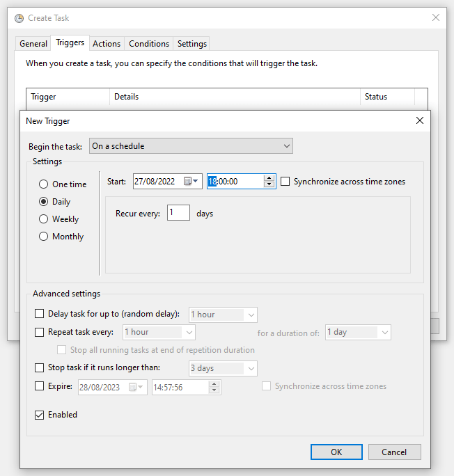
Task: Close the New Trigger dialog
Action: click(x=420, y=120)
